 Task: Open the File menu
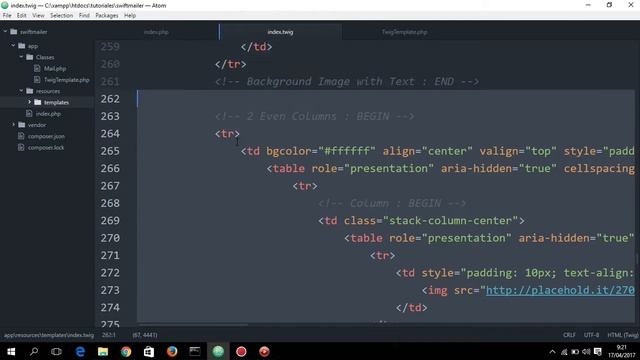[7, 16]
